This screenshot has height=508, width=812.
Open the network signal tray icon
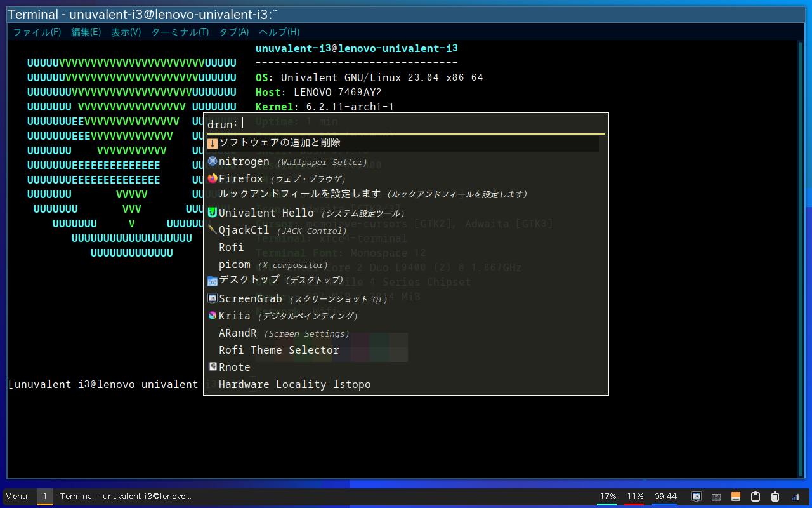pyautogui.click(x=795, y=497)
